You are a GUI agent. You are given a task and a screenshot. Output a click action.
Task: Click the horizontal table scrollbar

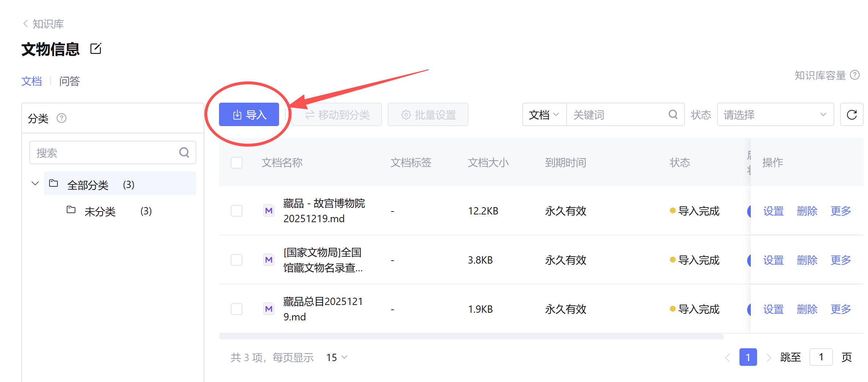click(x=471, y=337)
